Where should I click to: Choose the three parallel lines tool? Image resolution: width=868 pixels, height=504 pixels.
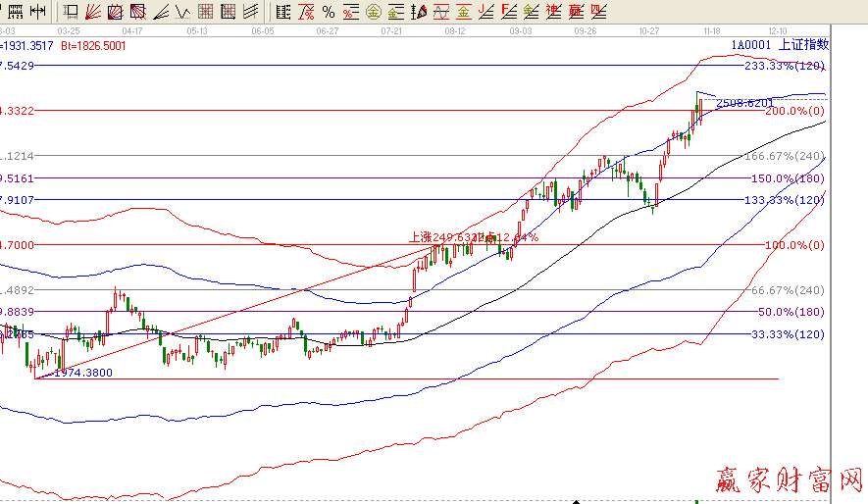coord(250,12)
